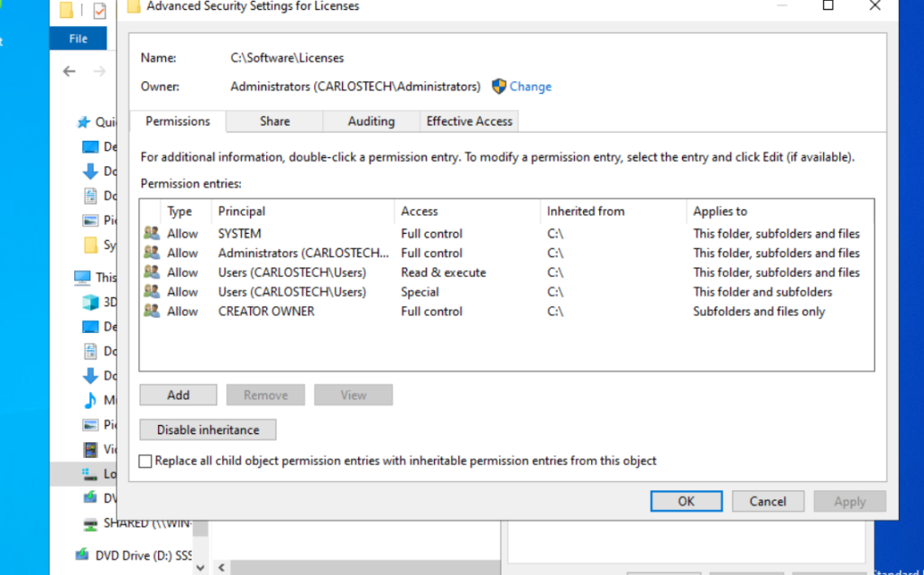Image resolution: width=924 pixels, height=575 pixels.
Task: Click the DVD Drive (D:) icon
Action: tap(82, 555)
